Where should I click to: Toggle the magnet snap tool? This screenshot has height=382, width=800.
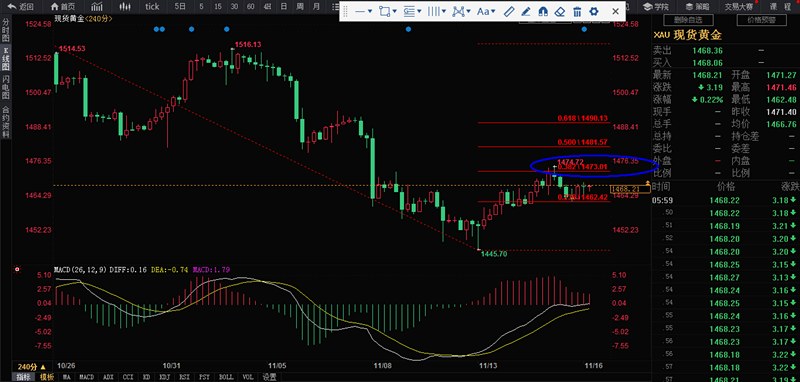pyautogui.click(x=543, y=11)
